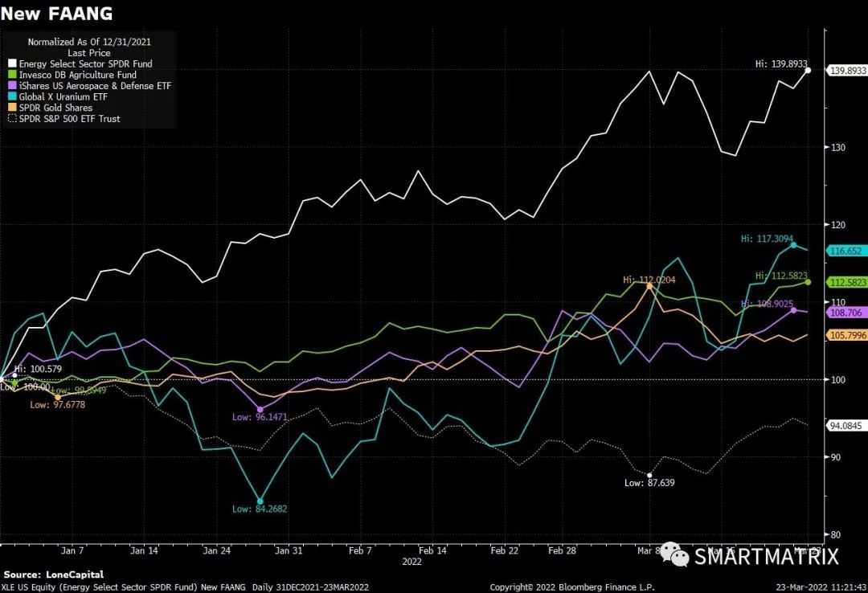Select the Low: 87.639 S&P marker
Screen dimensions: 868x593
click(649, 475)
